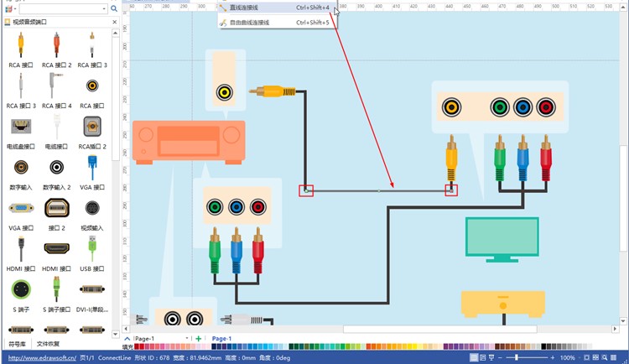Pick the dark navy fill color swatch
The width and height of the screenshot is (629, 364).
[214, 346]
